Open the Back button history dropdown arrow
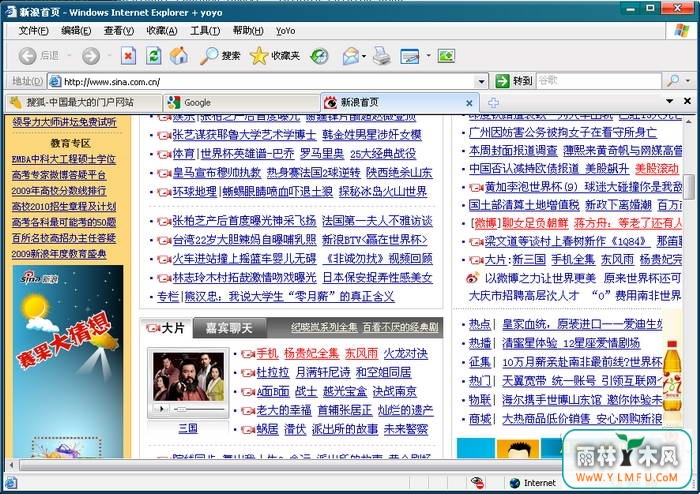Screen dimensions: 700x494 pos(69,56)
